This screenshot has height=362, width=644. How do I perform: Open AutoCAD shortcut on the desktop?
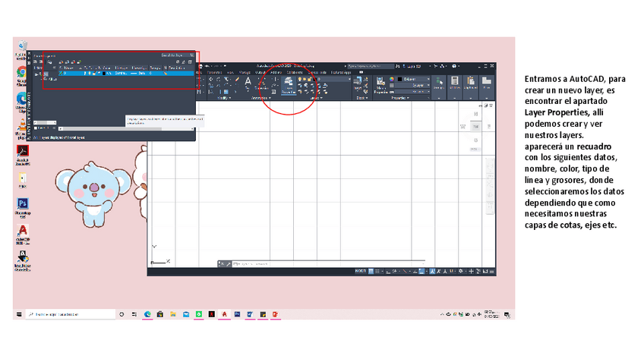[23, 235]
